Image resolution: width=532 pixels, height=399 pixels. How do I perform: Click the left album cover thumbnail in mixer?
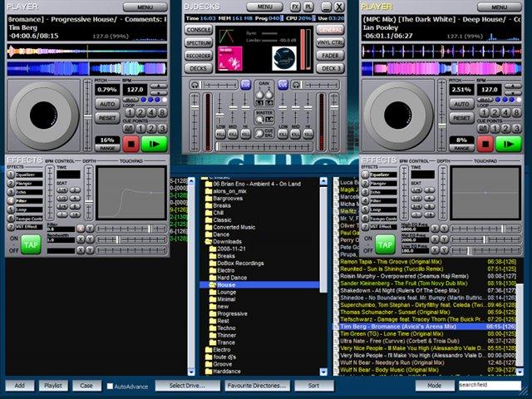[x=230, y=58]
